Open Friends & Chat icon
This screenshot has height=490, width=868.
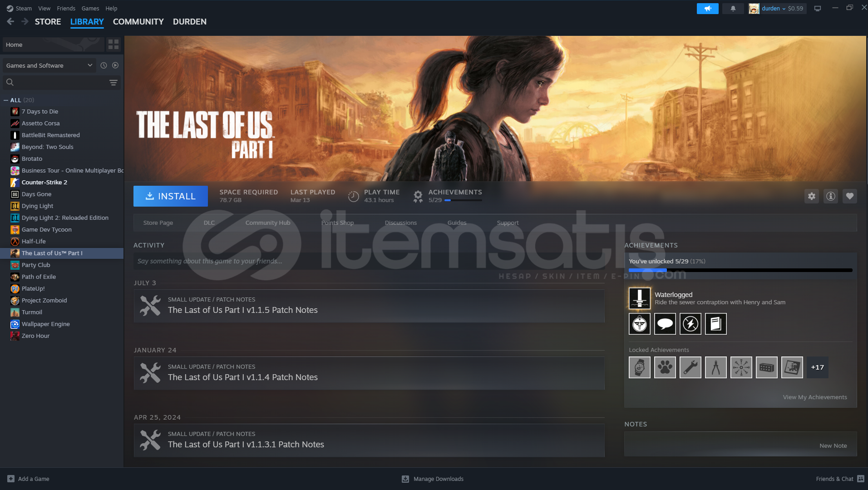point(861,479)
